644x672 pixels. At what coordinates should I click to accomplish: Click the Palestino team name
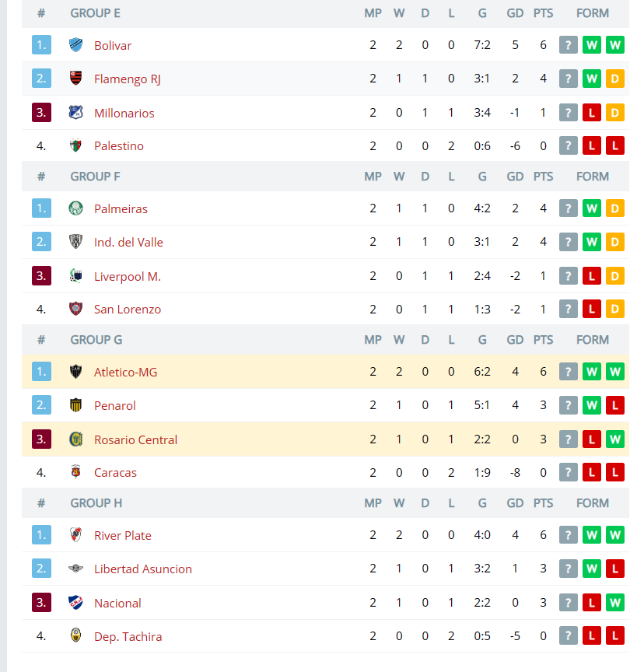click(x=119, y=146)
